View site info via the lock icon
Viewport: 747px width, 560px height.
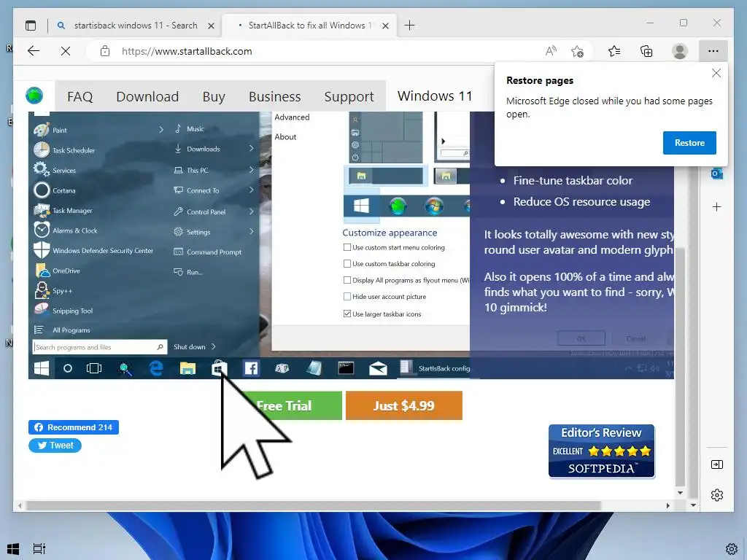pos(105,51)
